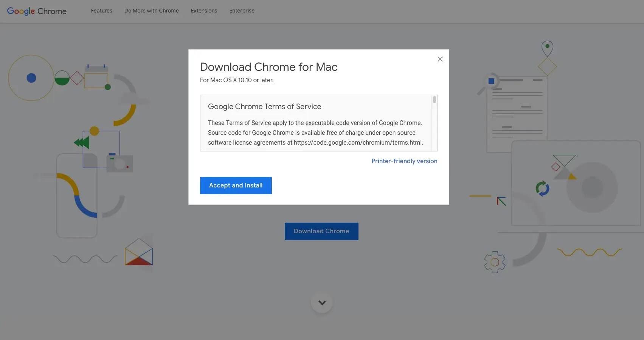Close the Download Chrome for Mac dialog
644x340 pixels.
tap(440, 59)
